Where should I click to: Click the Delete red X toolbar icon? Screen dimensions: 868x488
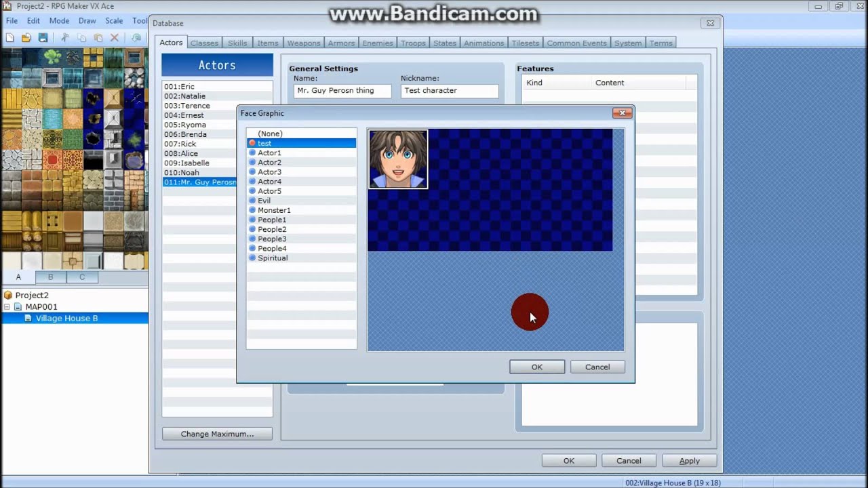point(115,38)
